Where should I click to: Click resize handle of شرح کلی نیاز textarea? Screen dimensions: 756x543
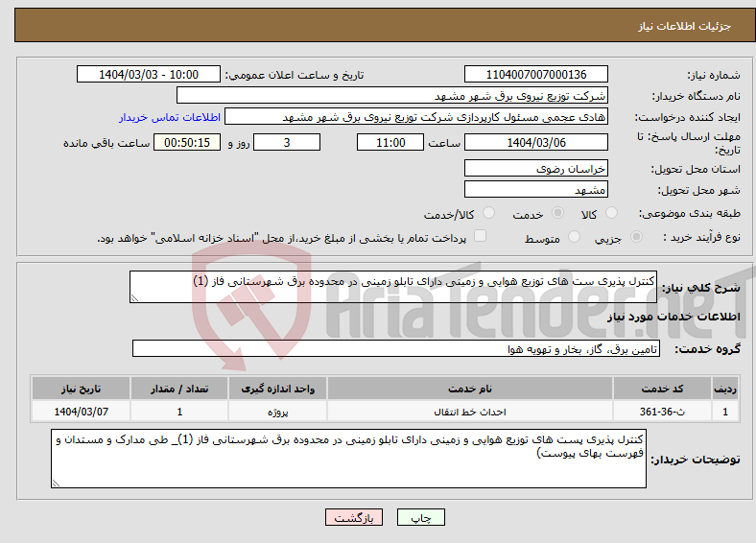(x=134, y=298)
